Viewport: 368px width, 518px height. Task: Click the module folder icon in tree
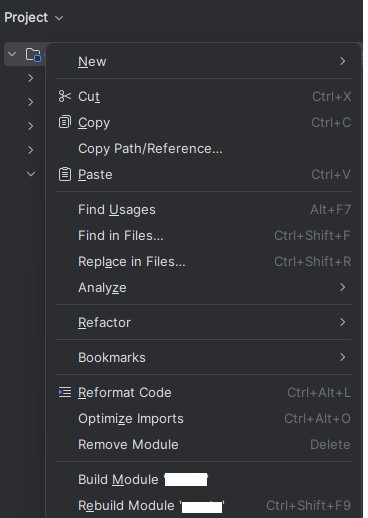[x=33, y=55]
